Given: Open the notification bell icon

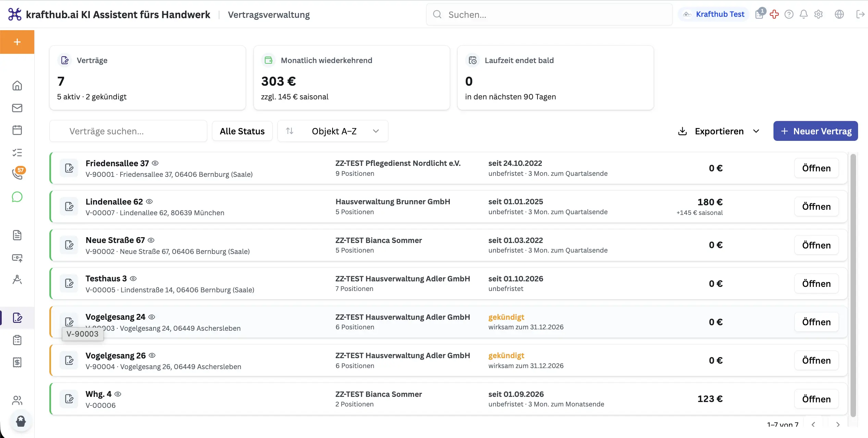Looking at the screenshot, I should pyautogui.click(x=804, y=14).
